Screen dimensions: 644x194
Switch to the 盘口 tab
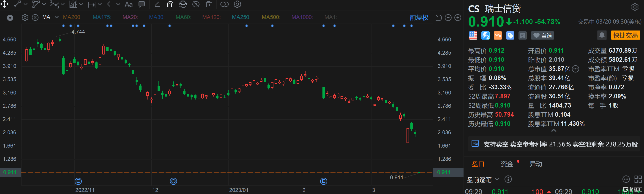pos(478,164)
